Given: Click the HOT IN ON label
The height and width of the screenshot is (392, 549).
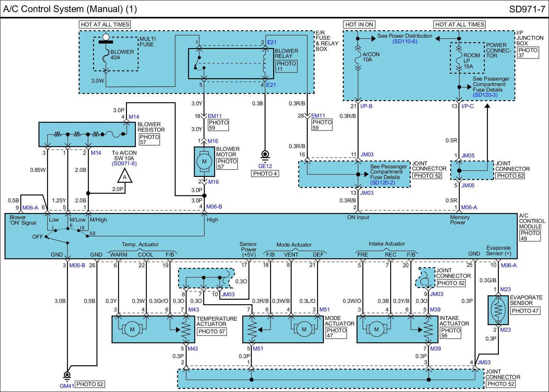Looking at the screenshot, I should point(359,24).
